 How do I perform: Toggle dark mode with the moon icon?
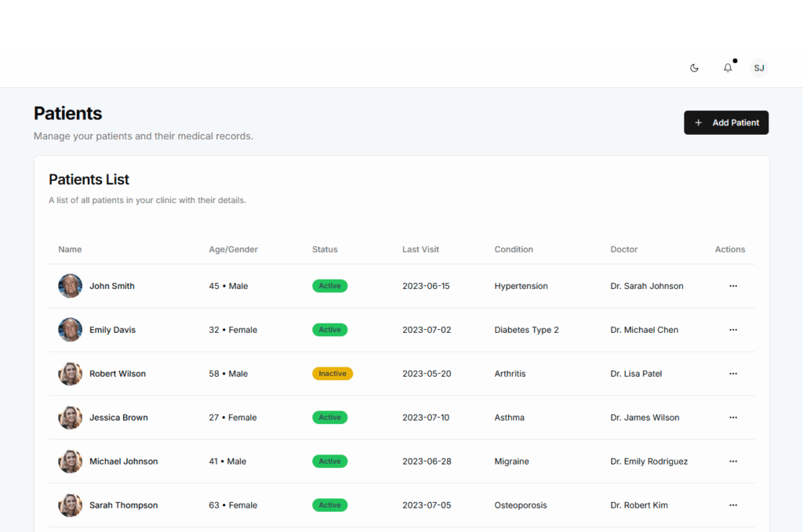click(694, 68)
